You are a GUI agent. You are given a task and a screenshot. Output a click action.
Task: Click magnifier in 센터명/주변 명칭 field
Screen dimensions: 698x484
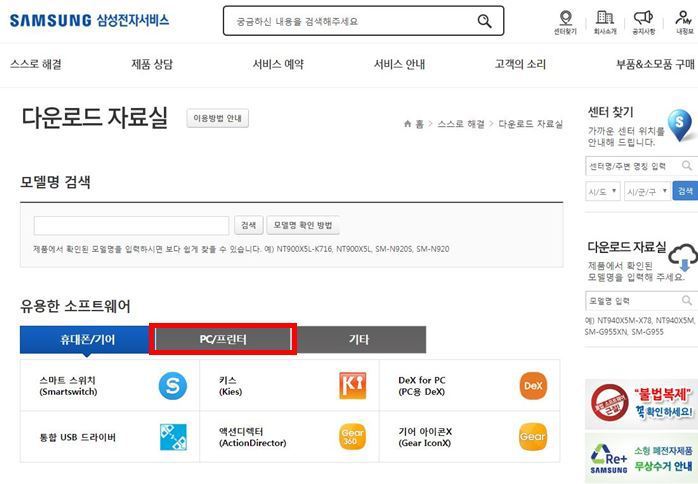(687, 166)
